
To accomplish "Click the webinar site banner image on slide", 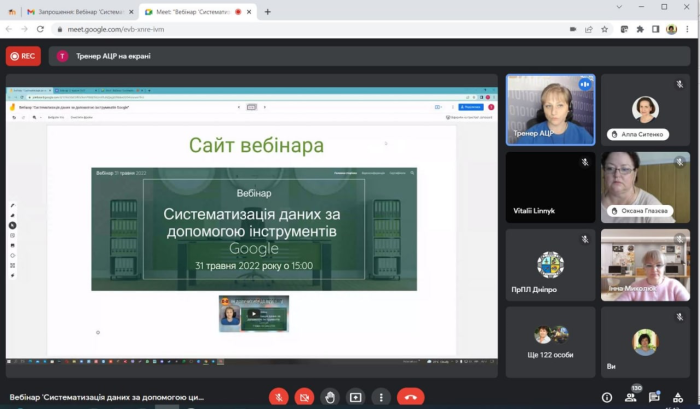I will coord(254,230).
